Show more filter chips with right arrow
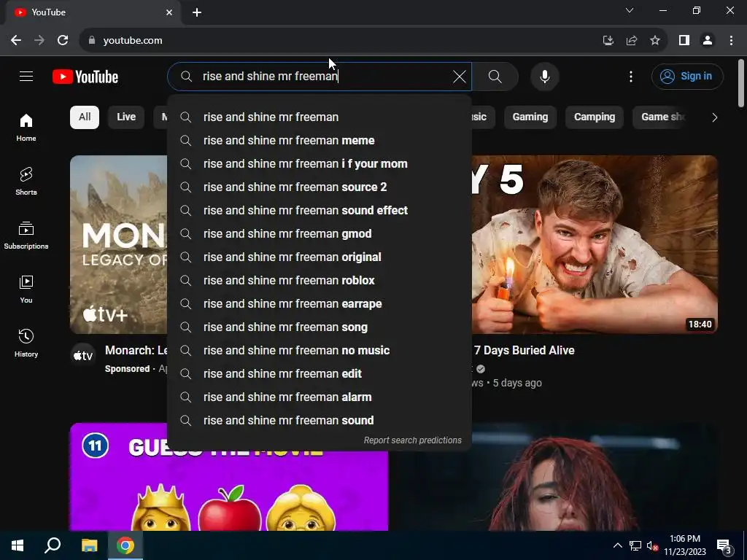 click(714, 117)
